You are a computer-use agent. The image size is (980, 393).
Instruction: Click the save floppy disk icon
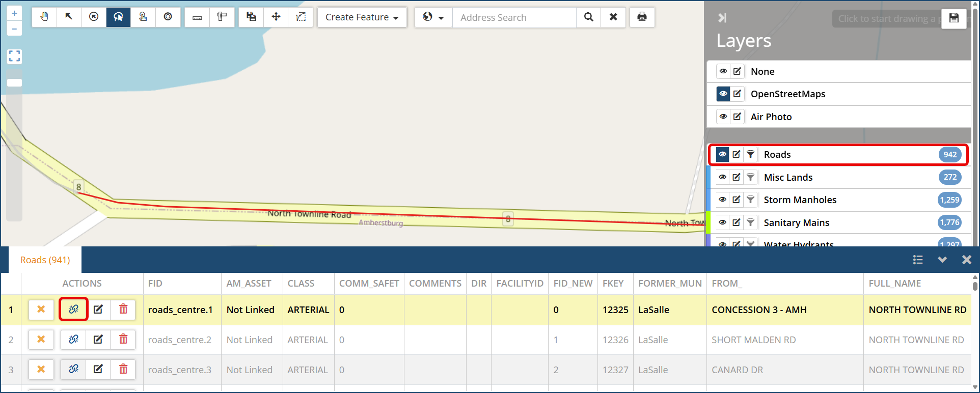click(x=954, y=18)
